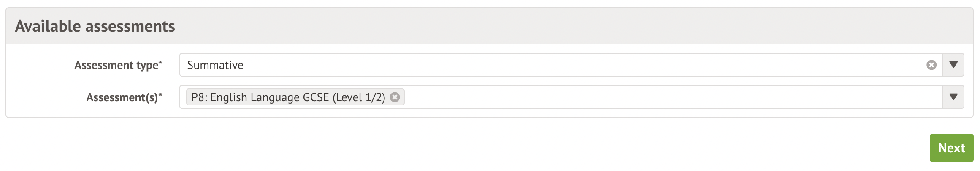Viewport: 980px width, 171px height.
Task: Clear the Summative assessment type selection
Action: (x=931, y=65)
